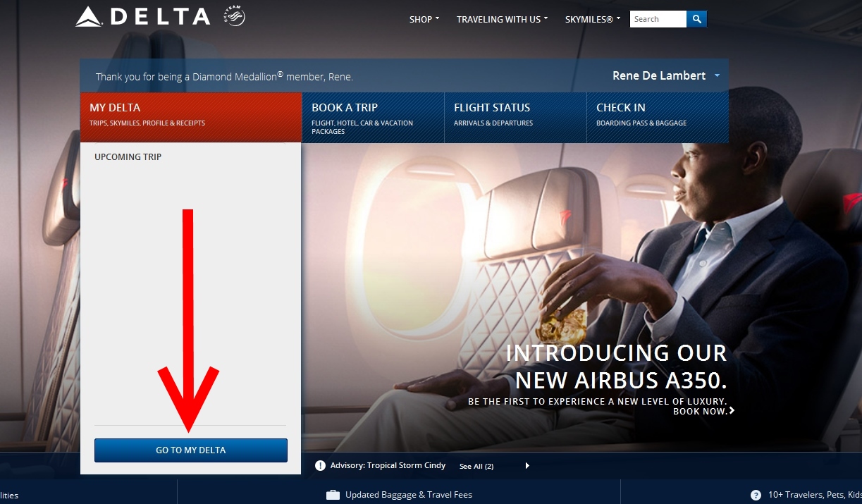Click the next advisory arrow icon
Viewport: 862px width, 504px height.
pyautogui.click(x=527, y=465)
